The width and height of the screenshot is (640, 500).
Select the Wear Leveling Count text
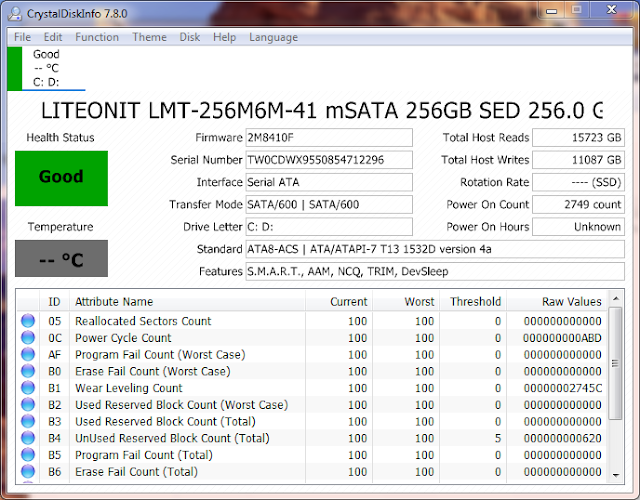[129, 388]
